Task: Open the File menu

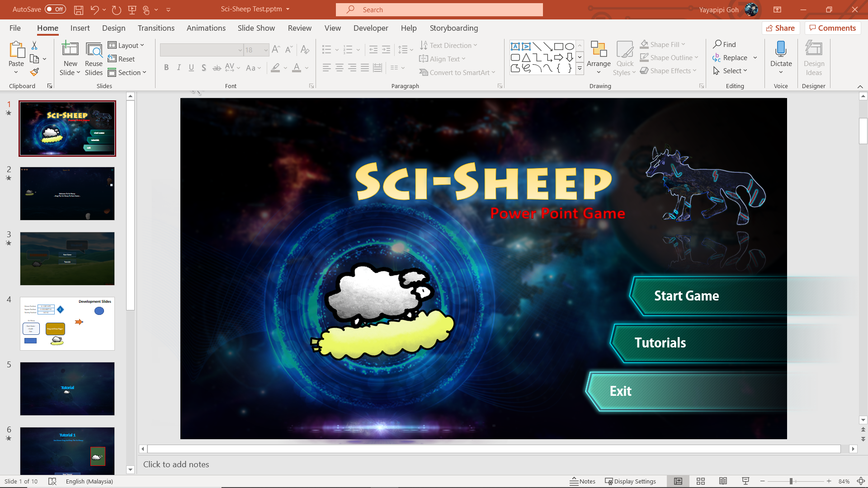Action: (15, 28)
